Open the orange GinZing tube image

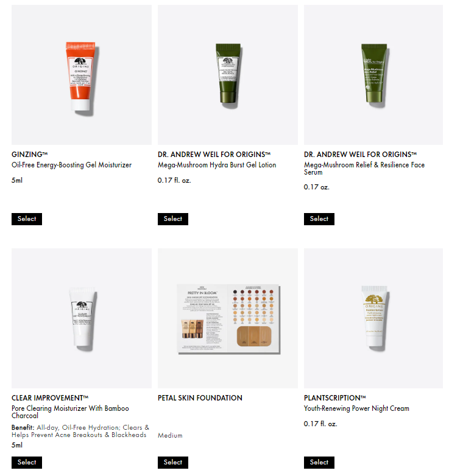[x=82, y=75]
